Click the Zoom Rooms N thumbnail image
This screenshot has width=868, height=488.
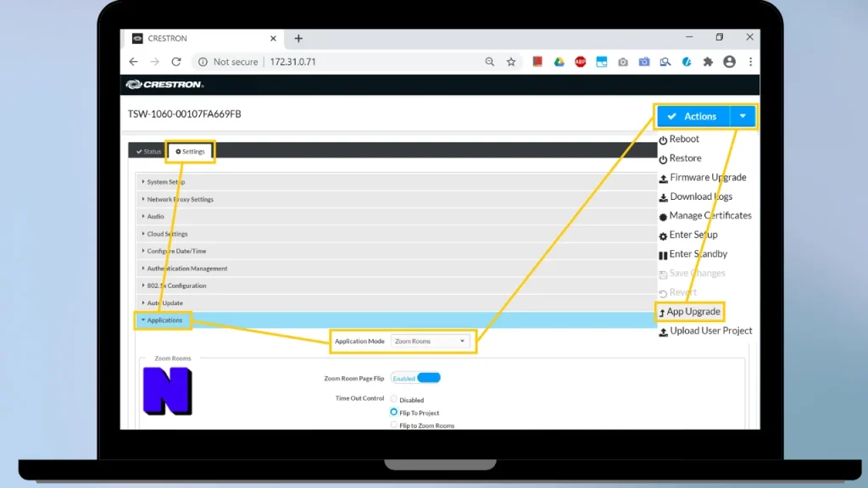pos(167,391)
